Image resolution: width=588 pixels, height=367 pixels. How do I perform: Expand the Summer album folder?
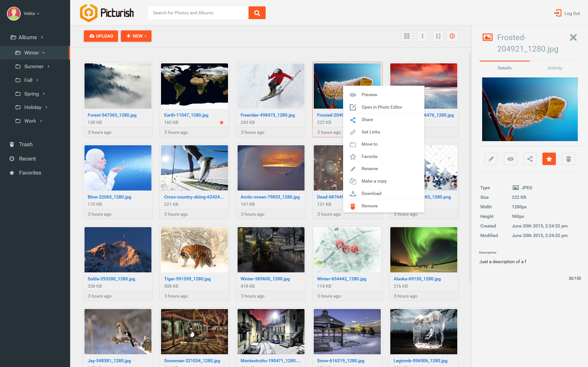(x=48, y=66)
